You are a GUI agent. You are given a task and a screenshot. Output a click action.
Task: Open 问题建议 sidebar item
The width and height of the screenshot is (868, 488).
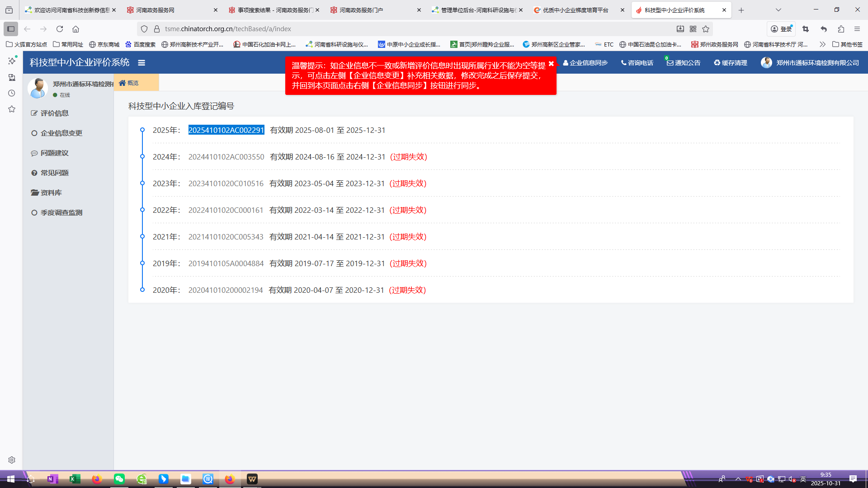tap(54, 153)
